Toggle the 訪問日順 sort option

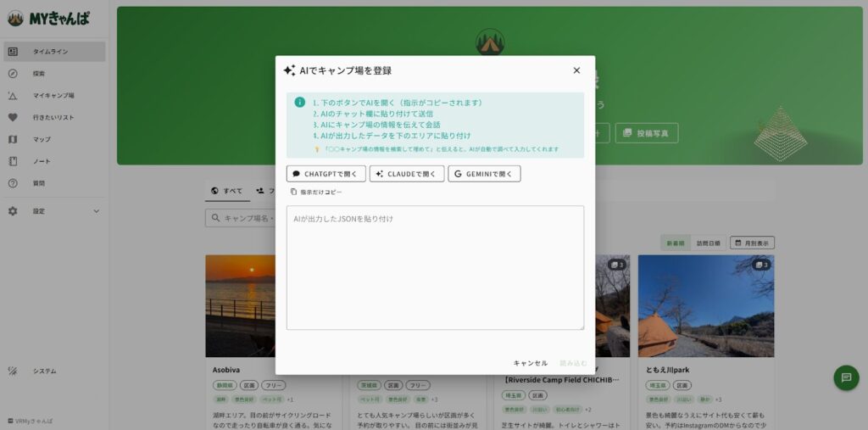[x=707, y=243]
